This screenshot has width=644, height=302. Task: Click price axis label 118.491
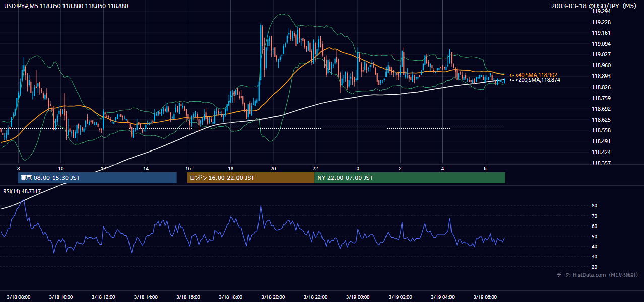click(601, 141)
